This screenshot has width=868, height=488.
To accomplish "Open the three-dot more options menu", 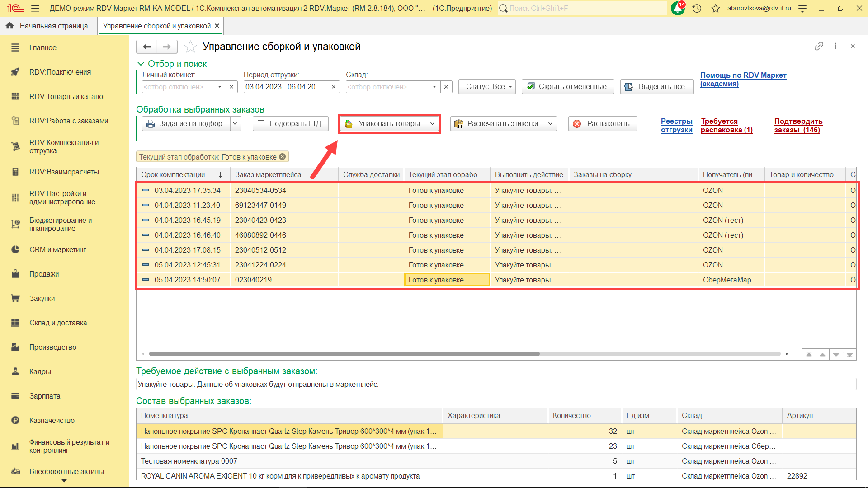I will [x=835, y=46].
